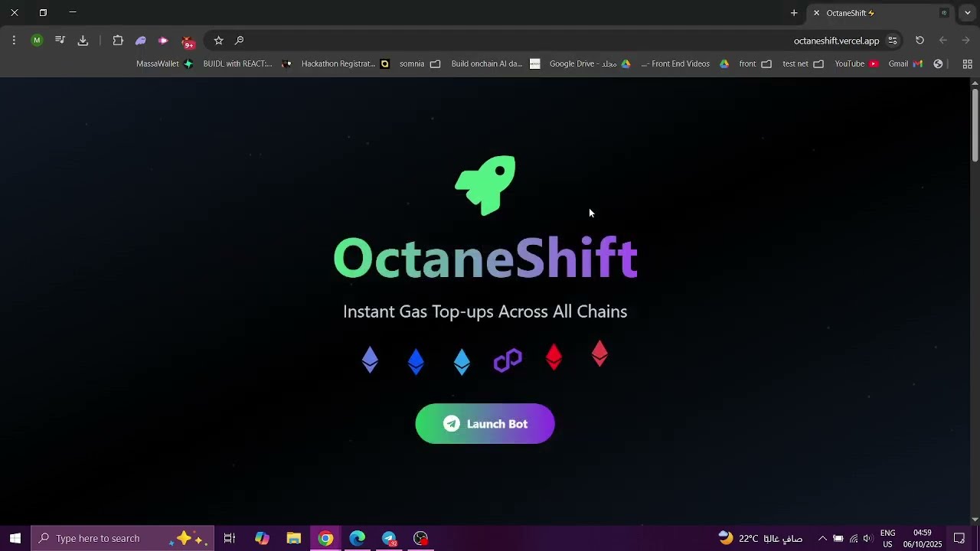Open the extension with the 9+ badge
This screenshot has height=551, width=980.
188,42
